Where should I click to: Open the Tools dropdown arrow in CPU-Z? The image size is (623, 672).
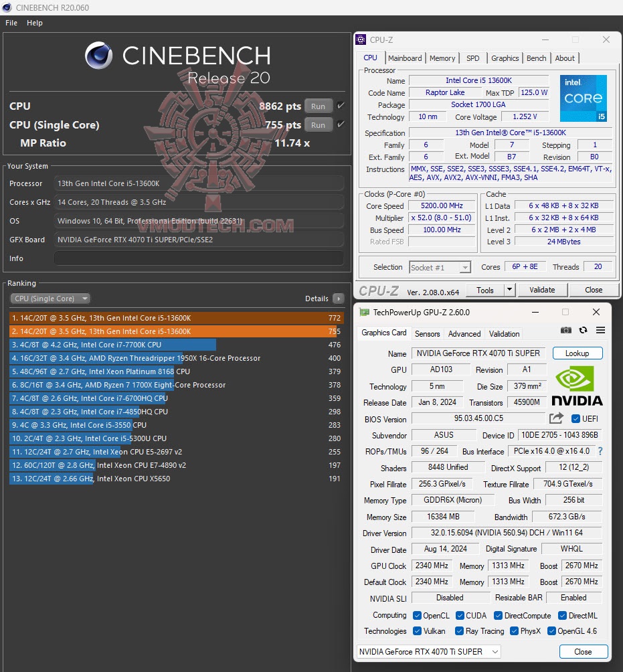point(509,290)
